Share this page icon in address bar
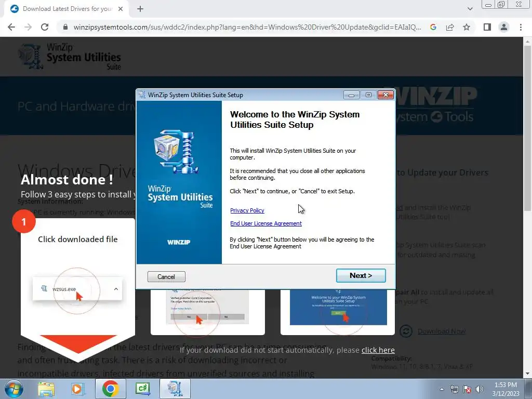 (450, 27)
